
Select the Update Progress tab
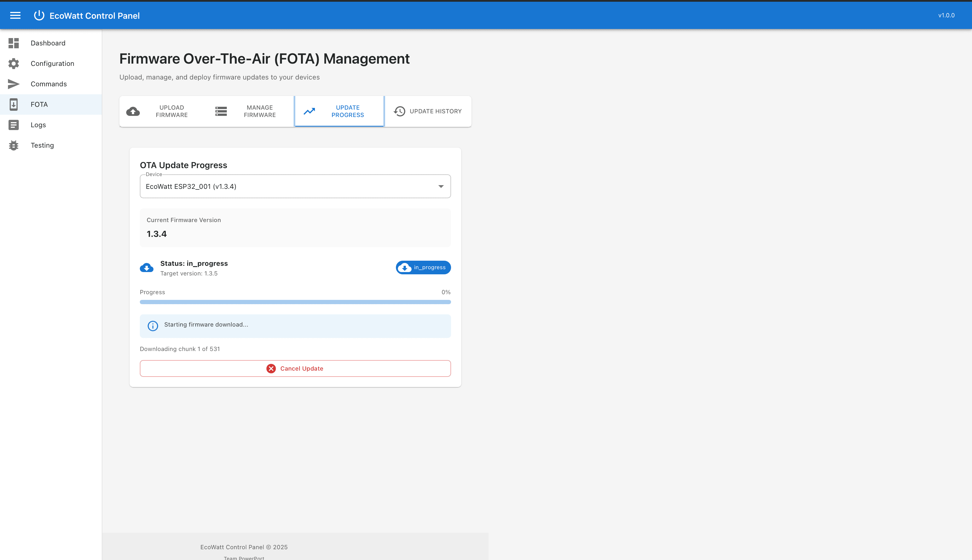(339, 111)
